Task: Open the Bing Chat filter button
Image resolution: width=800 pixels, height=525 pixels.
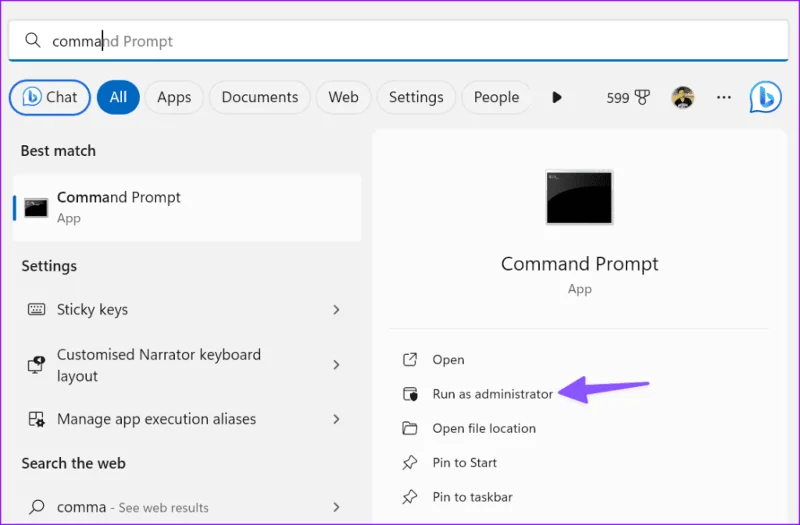Action: (49, 97)
